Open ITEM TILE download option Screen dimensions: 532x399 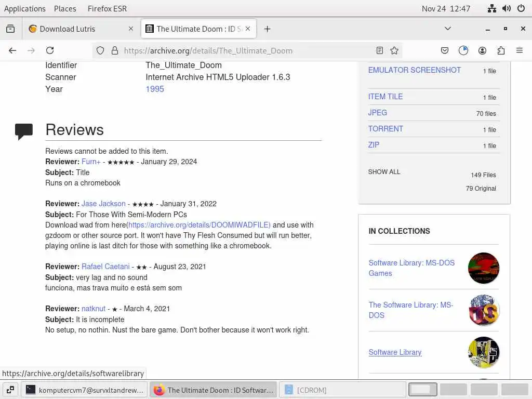tap(385, 97)
